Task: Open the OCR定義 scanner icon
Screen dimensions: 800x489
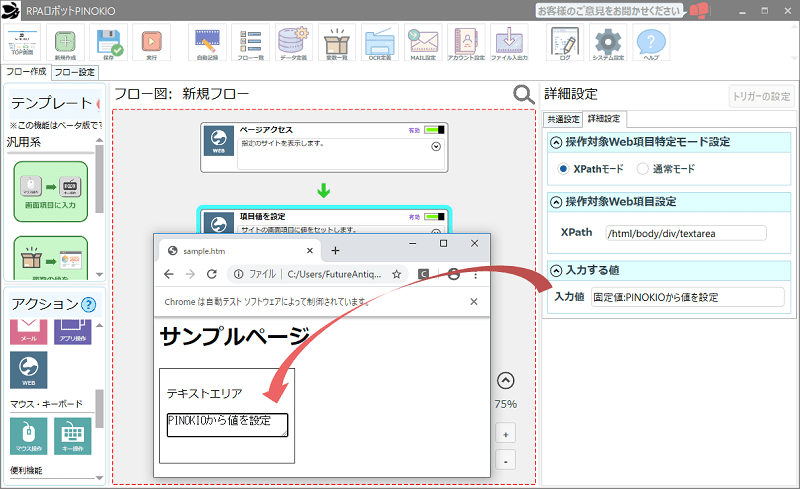Action: [x=380, y=43]
